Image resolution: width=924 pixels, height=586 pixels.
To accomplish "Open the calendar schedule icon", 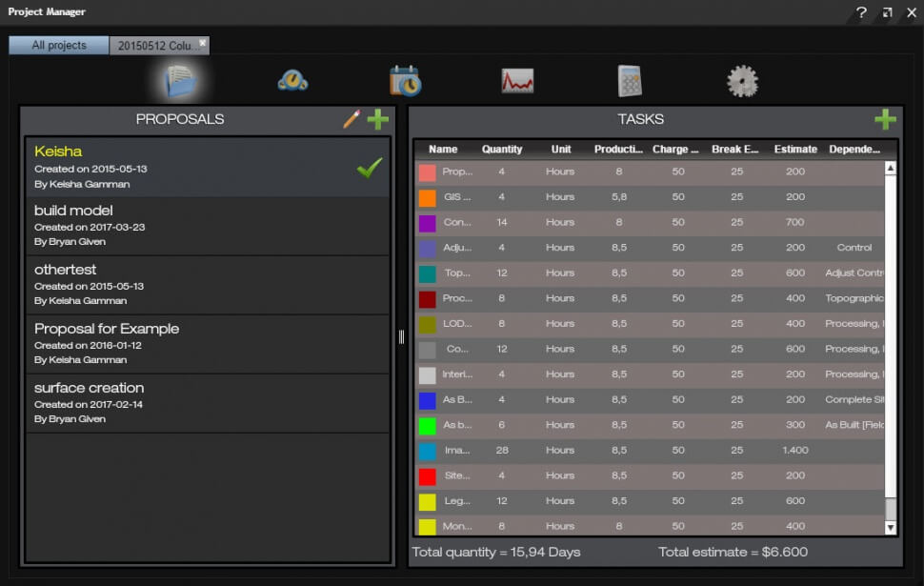I will (405, 81).
